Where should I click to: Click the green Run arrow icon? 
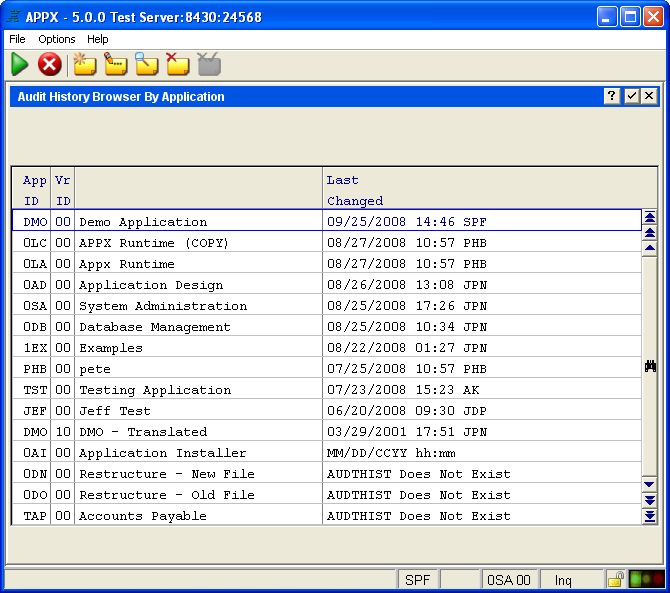19,65
